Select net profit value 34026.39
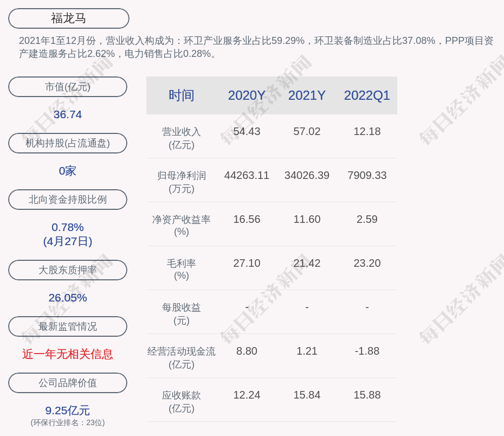Image resolution: width=504 pixels, height=436 pixels. [x=307, y=175]
